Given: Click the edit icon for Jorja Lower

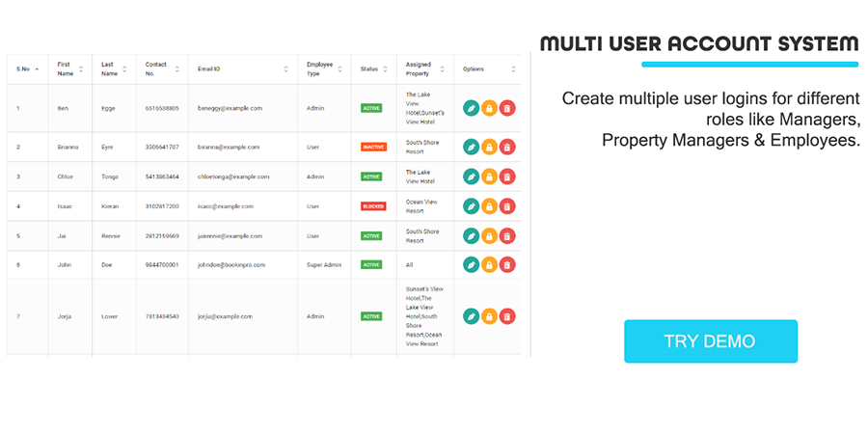Looking at the screenshot, I should point(471,315).
